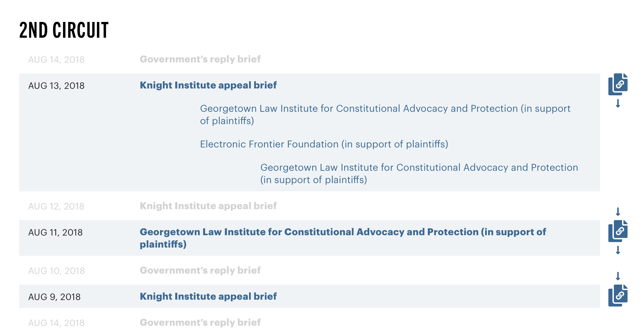This screenshot has height=336, width=644.
Task: Select faded Government's reply brief dated Aug 10
Action: click(200, 270)
